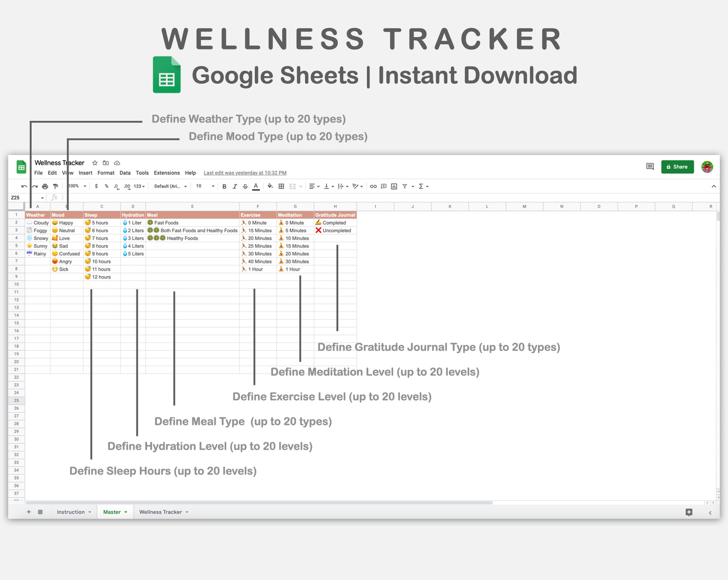Toggle strikethrough formatting
Viewport: 728px width, 580px height.
[245, 186]
